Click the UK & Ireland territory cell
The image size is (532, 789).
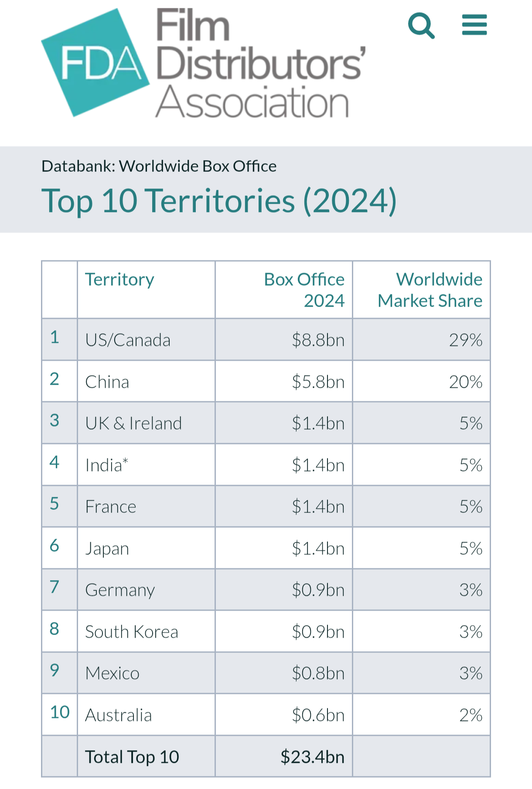click(133, 424)
